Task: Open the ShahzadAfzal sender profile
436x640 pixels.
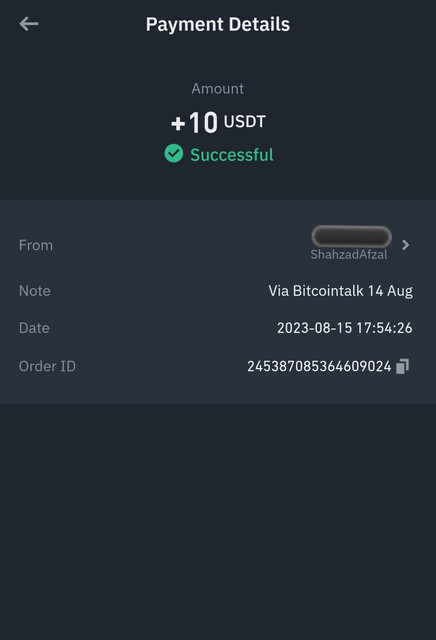Action: pyautogui.click(x=349, y=254)
